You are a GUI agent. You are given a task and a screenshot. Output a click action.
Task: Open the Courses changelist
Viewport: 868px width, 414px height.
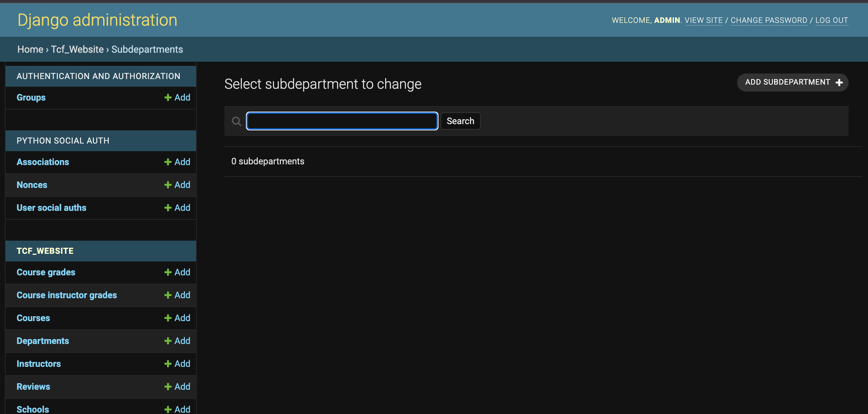click(33, 318)
